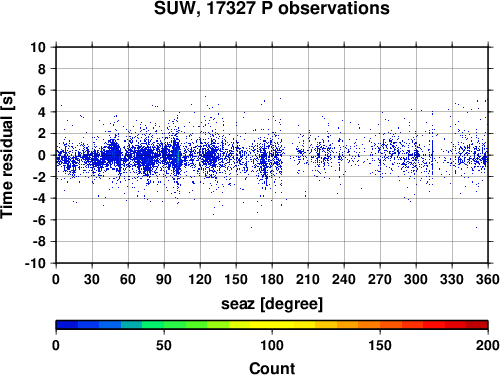This screenshot has width=500, height=375.
Task: Click x-axis tick label '270'
Action: (x=380, y=279)
